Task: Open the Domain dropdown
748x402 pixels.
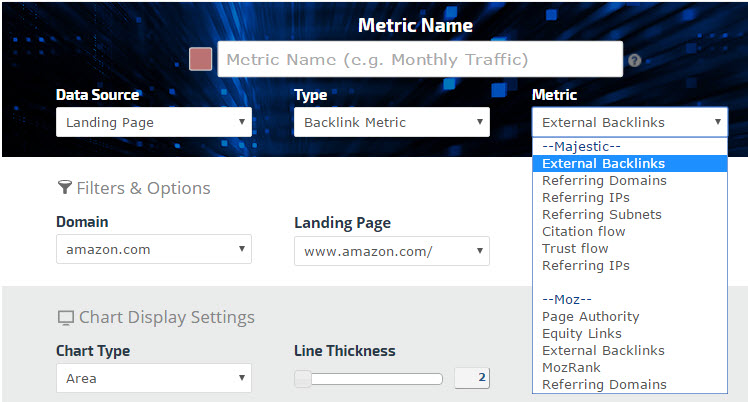Action: point(153,250)
